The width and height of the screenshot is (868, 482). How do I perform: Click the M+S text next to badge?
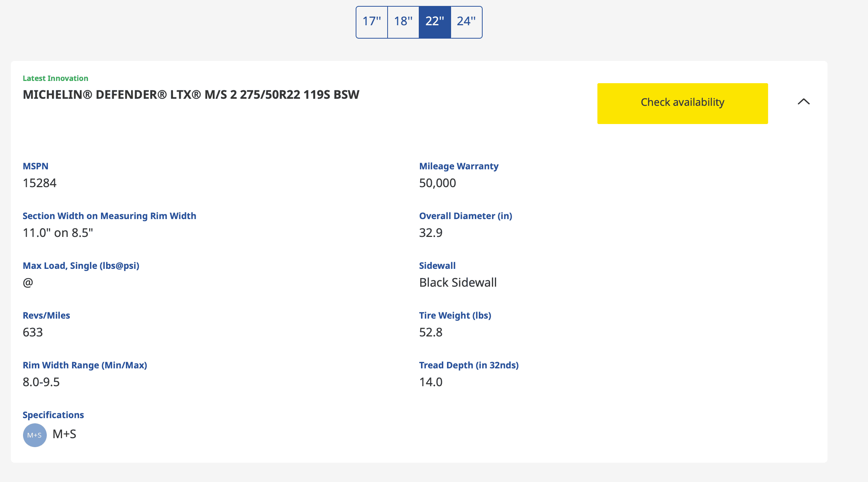coord(64,434)
